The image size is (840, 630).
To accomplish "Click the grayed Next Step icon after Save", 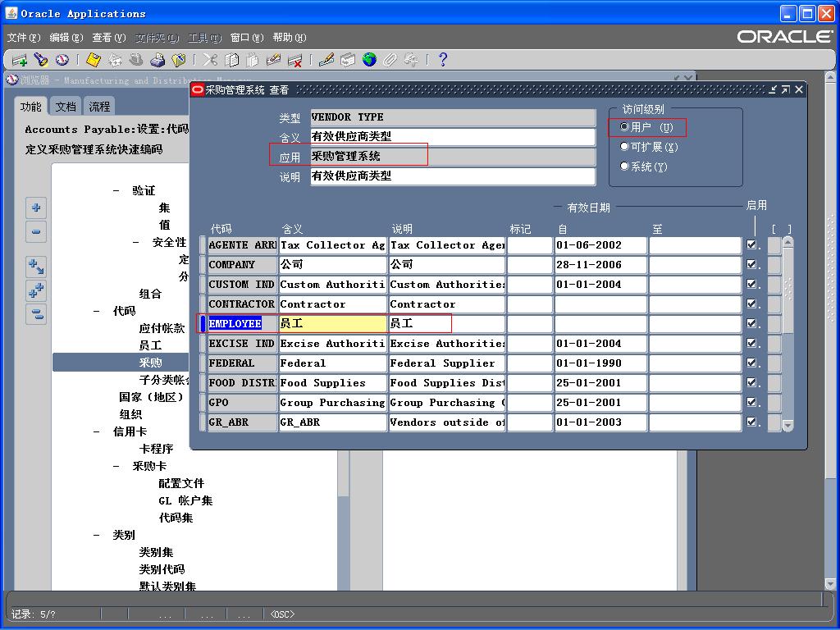I will coord(115,60).
